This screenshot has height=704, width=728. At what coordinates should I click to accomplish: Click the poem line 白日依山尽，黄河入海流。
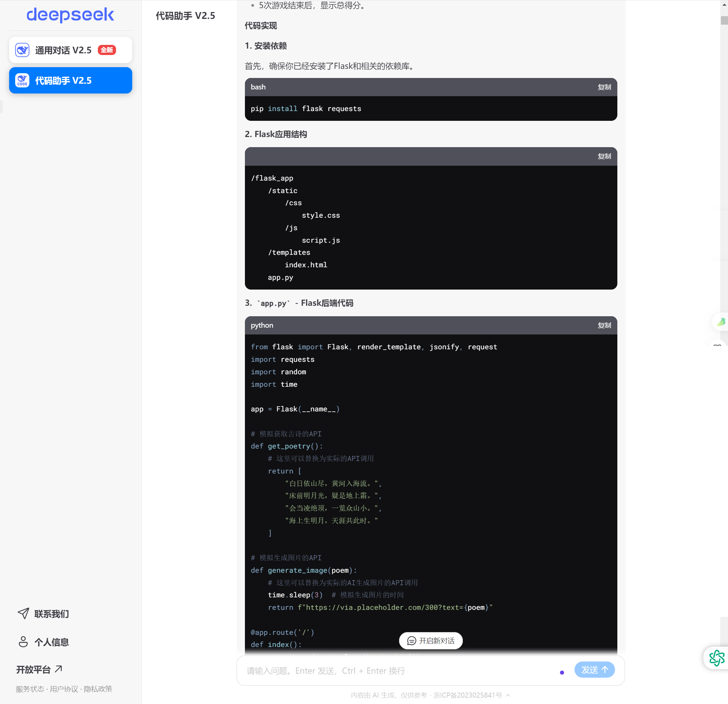(x=333, y=483)
